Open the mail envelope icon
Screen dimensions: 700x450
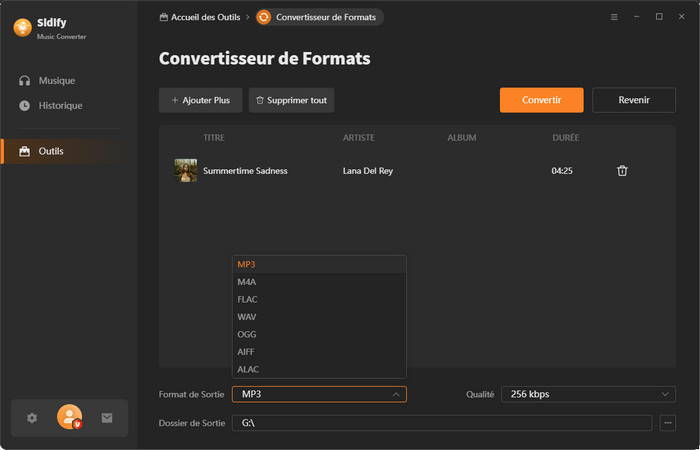point(107,418)
